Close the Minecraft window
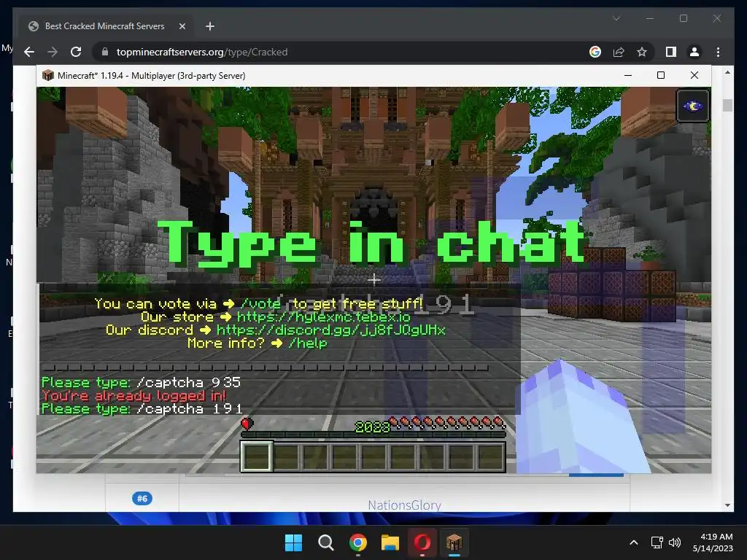Image resolution: width=747 pixels, height=560 pixels. point(694,75)
